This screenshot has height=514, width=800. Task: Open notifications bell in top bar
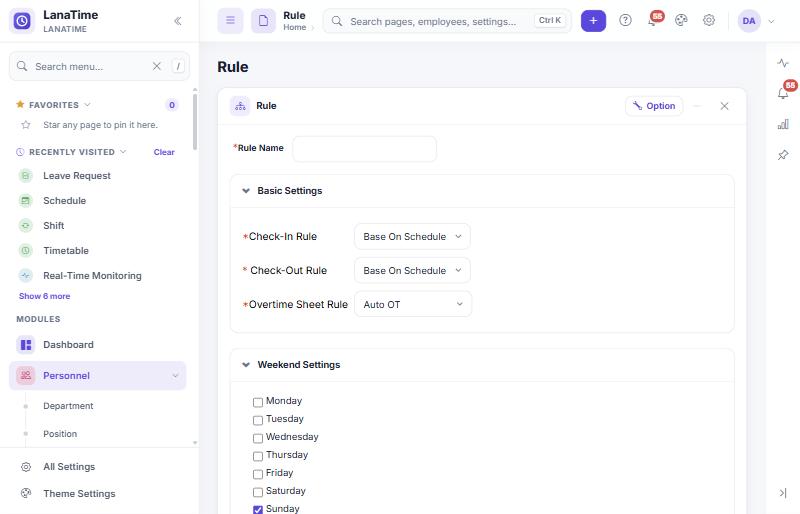pyautogui.click(x=653, y=21)
